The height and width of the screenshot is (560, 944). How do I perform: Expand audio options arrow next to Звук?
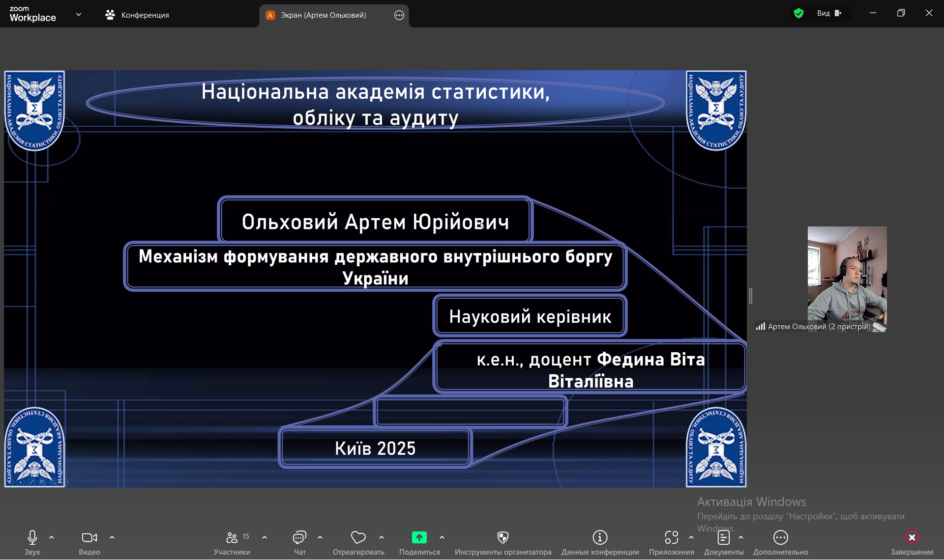(x=52, y=537)
